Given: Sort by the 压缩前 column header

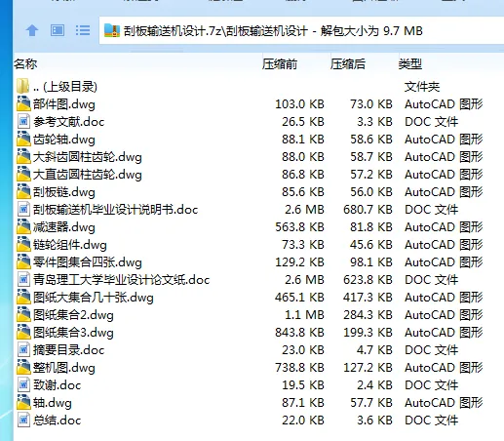Looking at the screenshot, I should tap(280, 64).
